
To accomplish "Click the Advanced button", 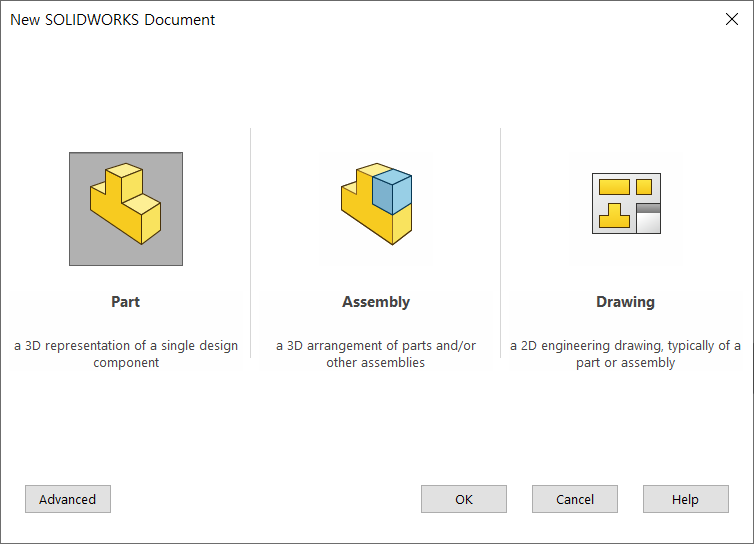I will (x=68, y=499).
